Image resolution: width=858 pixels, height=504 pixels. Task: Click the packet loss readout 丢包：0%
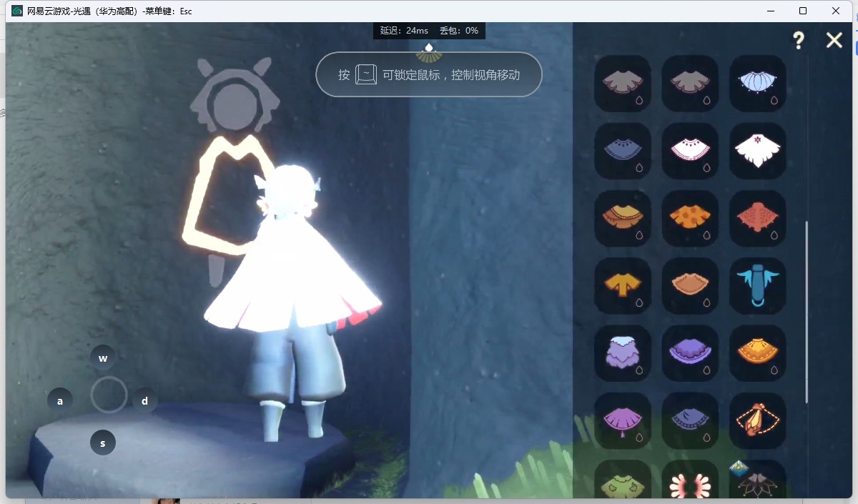click(459, 31)
